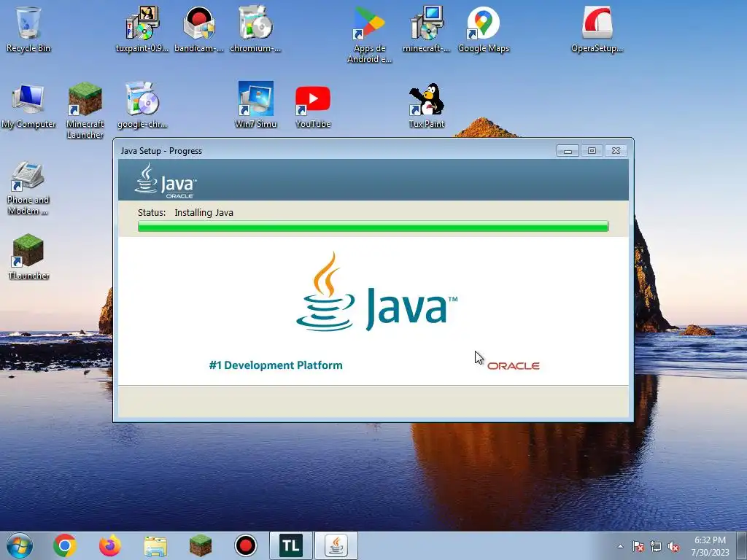Open the Action Center flag icon
This screenshot has width=747, height=560.
(638, 546)
